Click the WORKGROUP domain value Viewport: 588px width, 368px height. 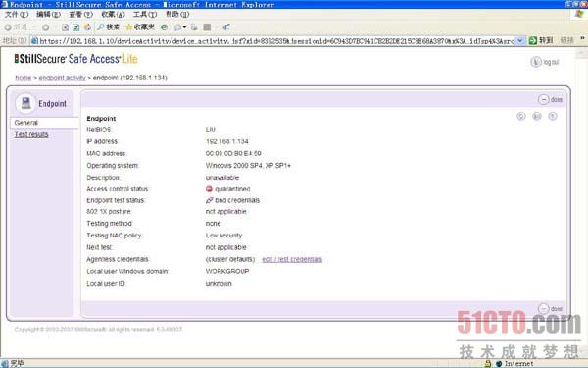[227, 271]
